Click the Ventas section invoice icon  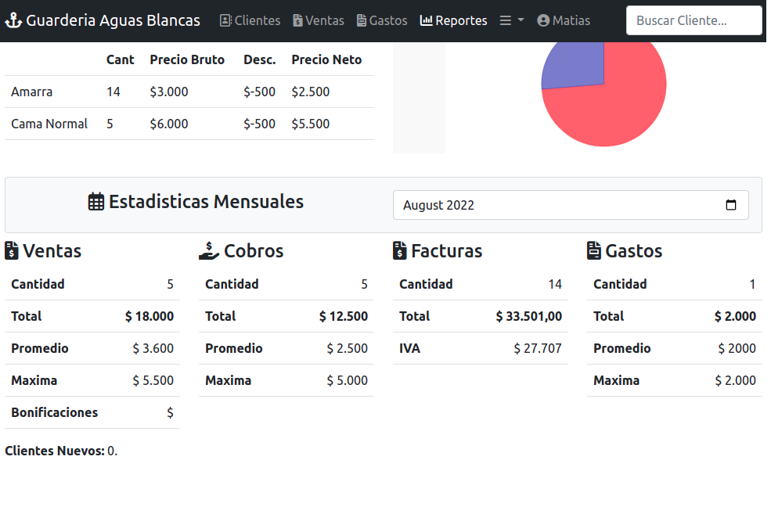[x=11, y=250]
